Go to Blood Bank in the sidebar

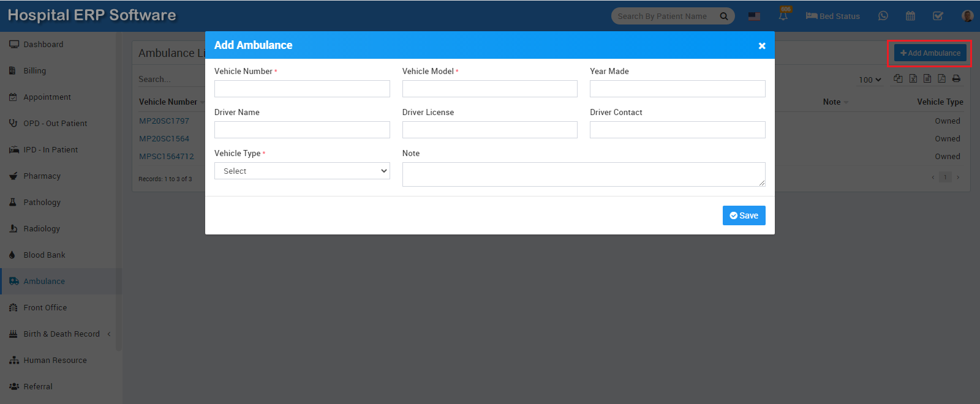tap(44, 255)
